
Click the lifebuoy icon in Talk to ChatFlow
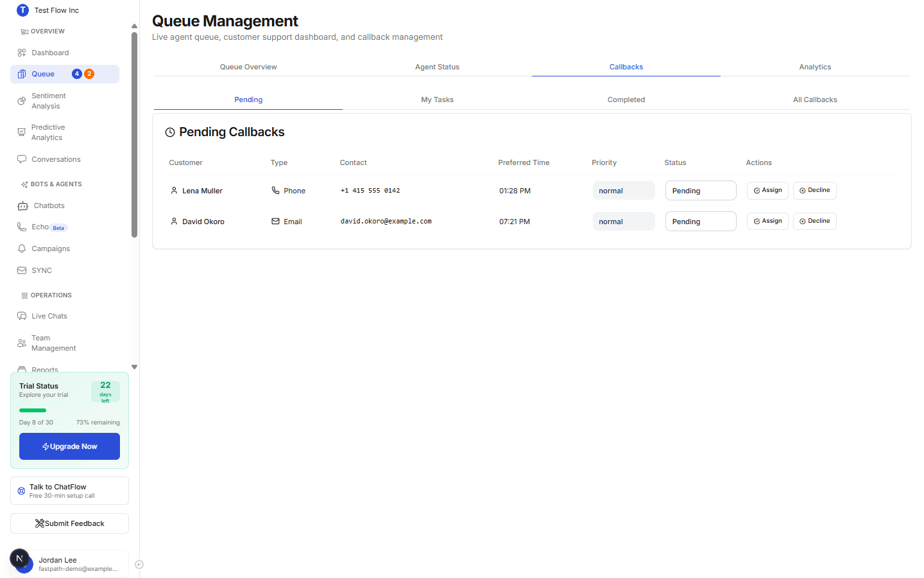[21, 491]
